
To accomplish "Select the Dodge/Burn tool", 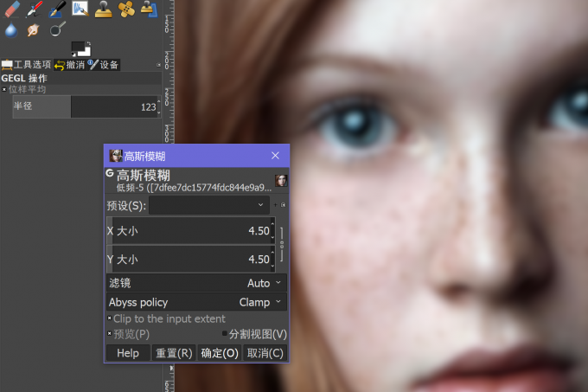I will [57, 29].
